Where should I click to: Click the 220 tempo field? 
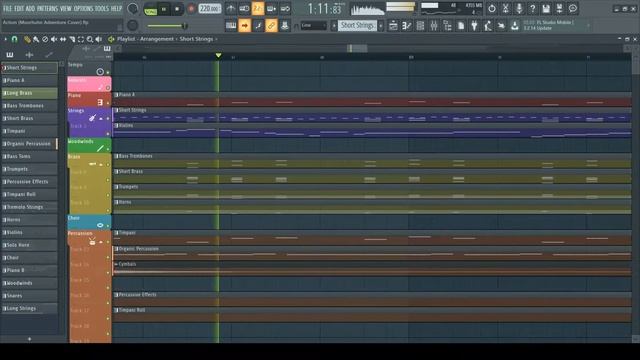click(210, 9)
